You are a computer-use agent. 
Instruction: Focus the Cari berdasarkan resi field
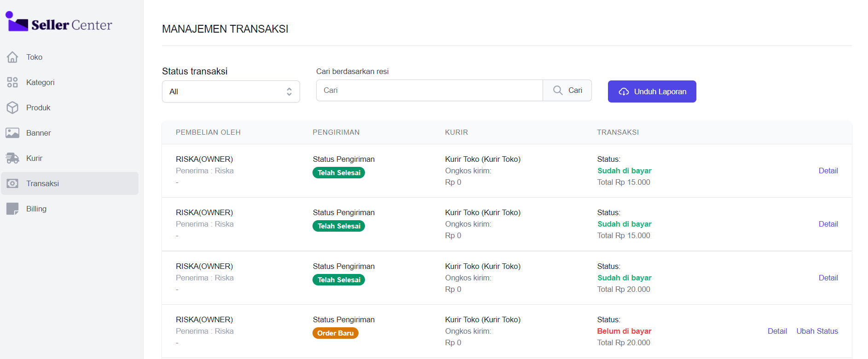coord(429,91)
